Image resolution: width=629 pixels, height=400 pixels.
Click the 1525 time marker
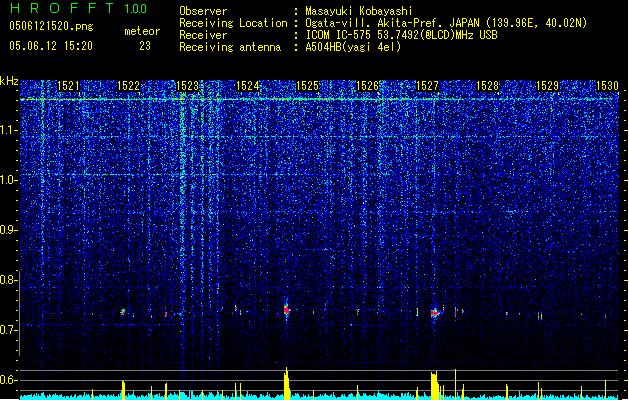(x=307, y=86)
